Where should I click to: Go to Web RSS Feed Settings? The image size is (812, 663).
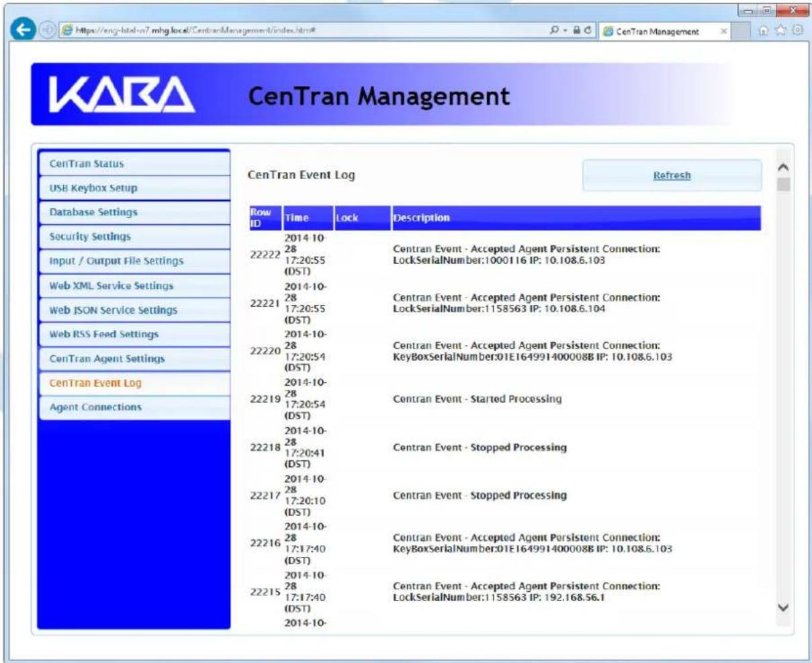[134, 335]
